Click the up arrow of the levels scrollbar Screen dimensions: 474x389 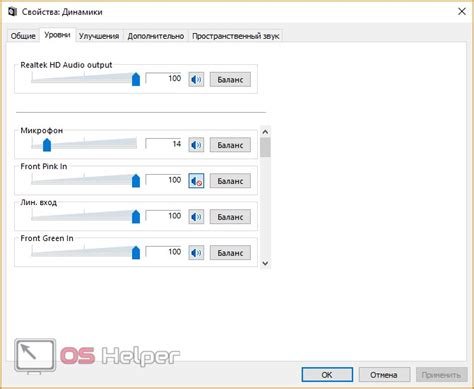[x=265, y=132]
